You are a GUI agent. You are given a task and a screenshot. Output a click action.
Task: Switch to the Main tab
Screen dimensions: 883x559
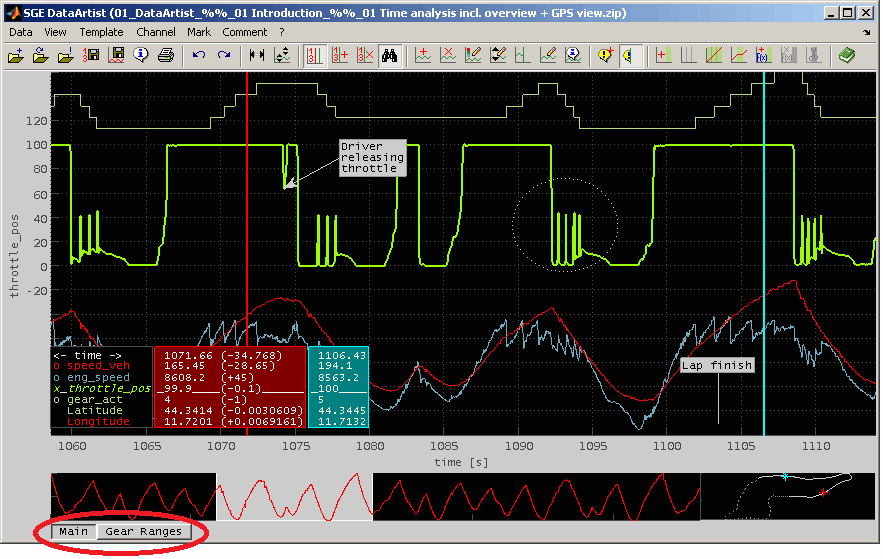pos(74,531)
